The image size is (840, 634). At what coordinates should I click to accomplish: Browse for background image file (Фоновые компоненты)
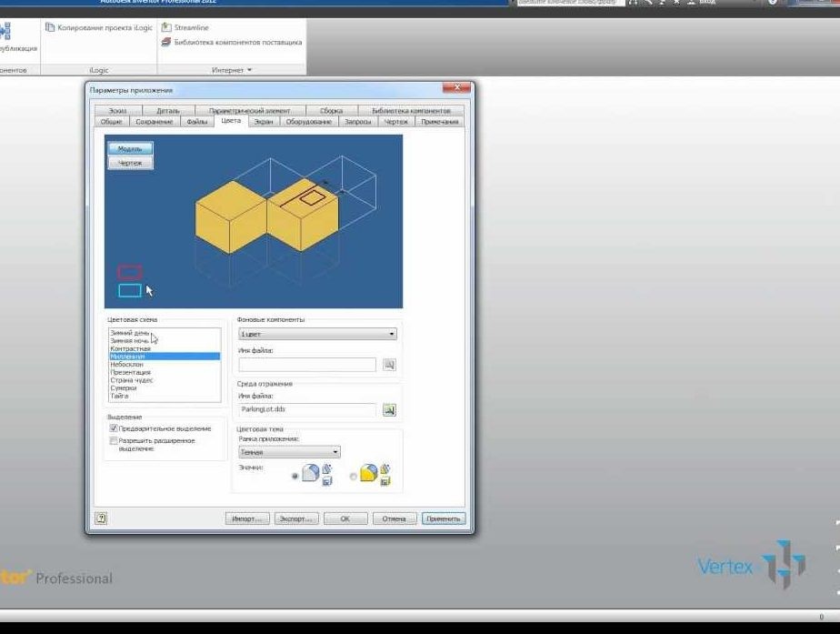click(389, 365)
